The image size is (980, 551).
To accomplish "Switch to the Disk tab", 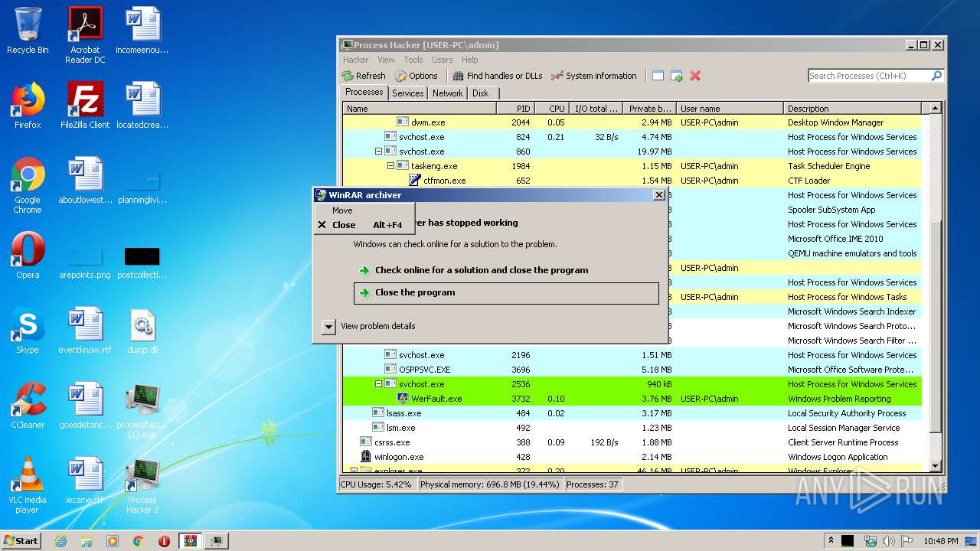I will coord(480,93).
